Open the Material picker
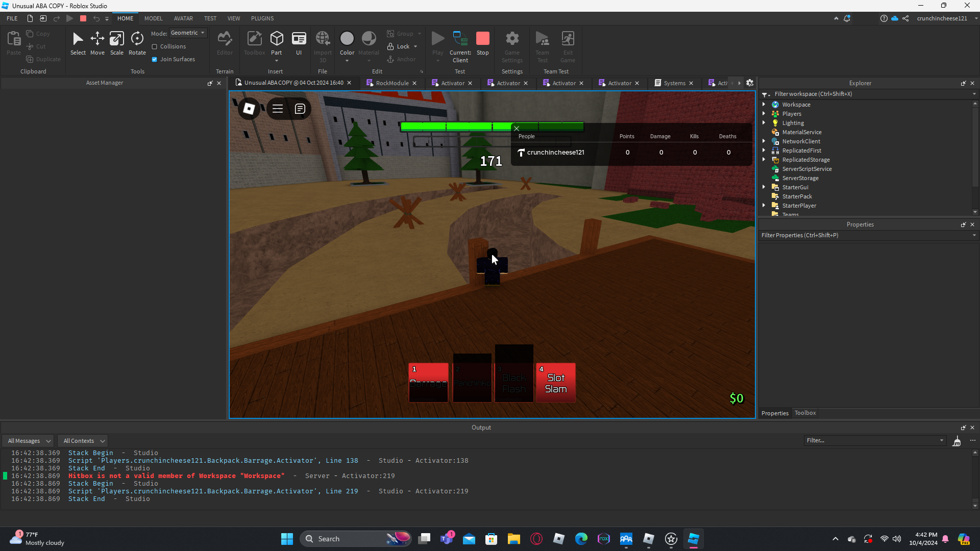The width and height of the screenshot is (980, 551). coord(369,43)
